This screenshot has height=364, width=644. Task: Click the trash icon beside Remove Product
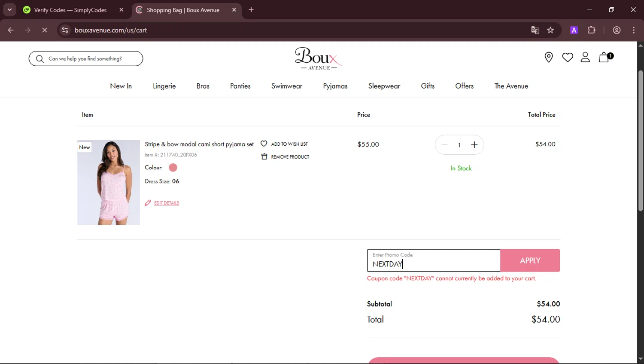pyautogui.click(x=264, y=156)
